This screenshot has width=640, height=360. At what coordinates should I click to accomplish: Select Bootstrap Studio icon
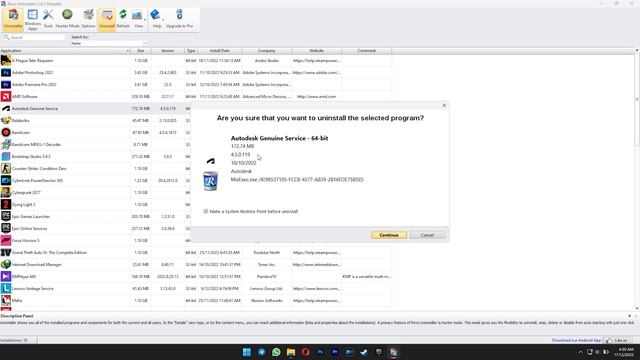(x=6, y=156)
